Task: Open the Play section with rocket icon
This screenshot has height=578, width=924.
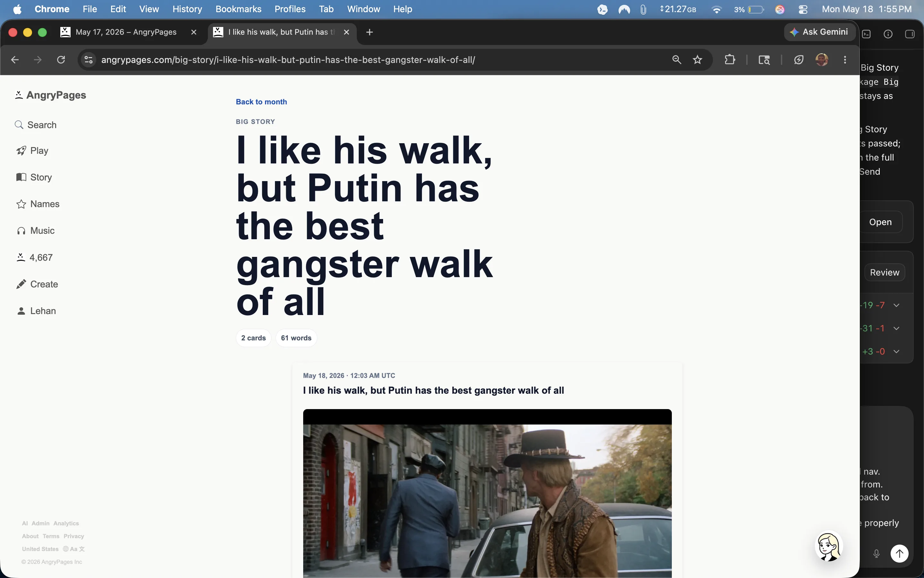Action: pos(32,151)
